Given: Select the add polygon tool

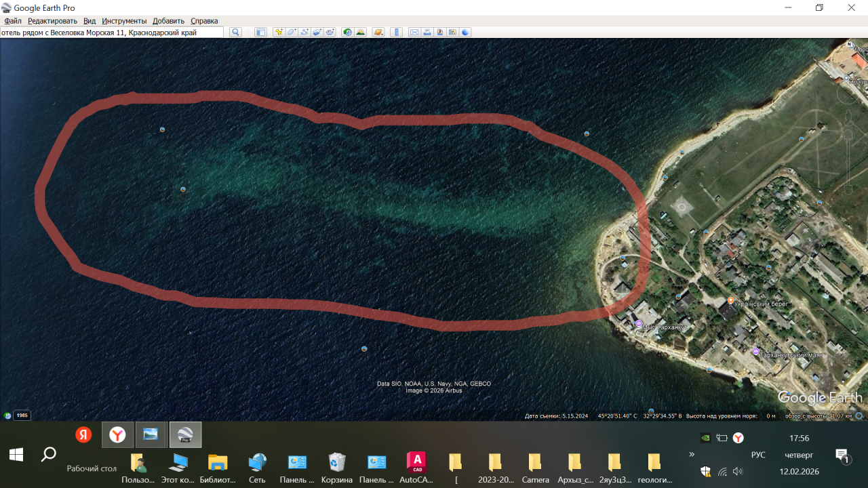Looking at the screenshot, I should click(292, 32).
